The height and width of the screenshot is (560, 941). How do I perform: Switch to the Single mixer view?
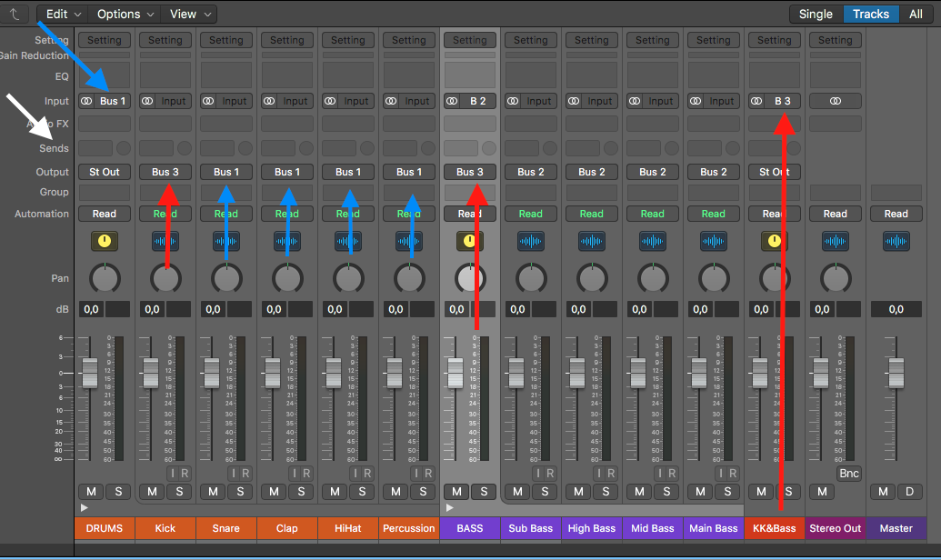pyautogui.click(x=816, y=14)
